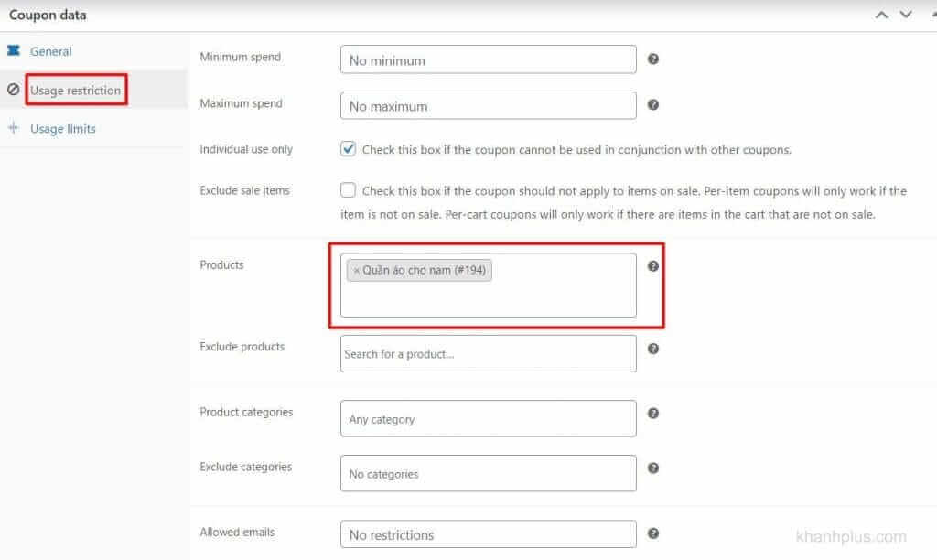This screenshot has height=560, width=937.
Task: Click the help icon beside Allowed emails
Action: 653,533
